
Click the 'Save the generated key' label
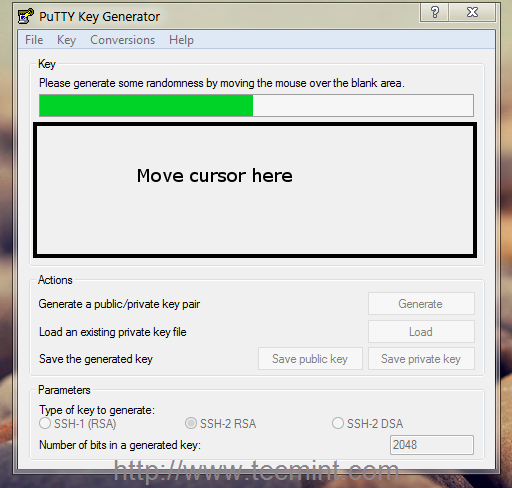click(96, 359)
